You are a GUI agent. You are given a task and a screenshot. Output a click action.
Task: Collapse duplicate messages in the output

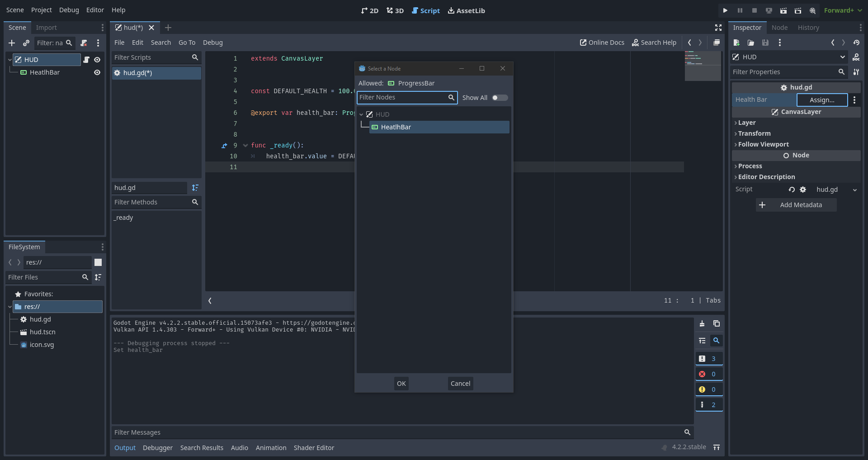[702, 341]
